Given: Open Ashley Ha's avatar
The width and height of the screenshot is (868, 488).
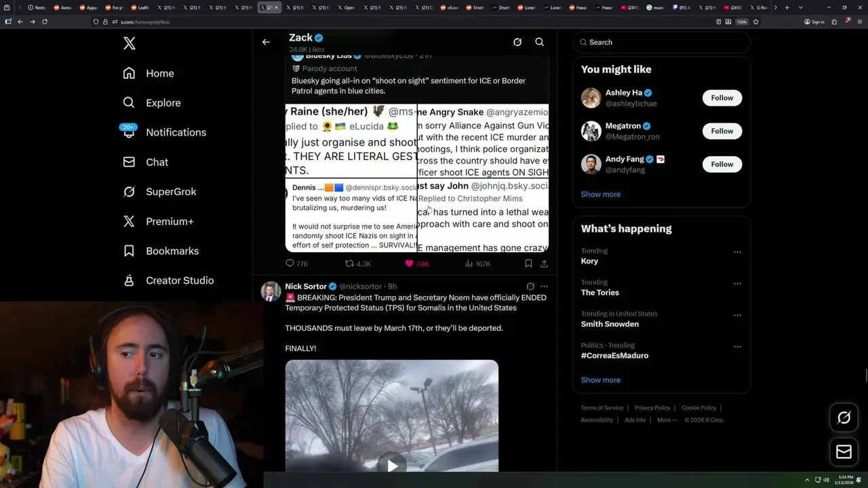Looking at the screenshot, I should pos(591,98).
